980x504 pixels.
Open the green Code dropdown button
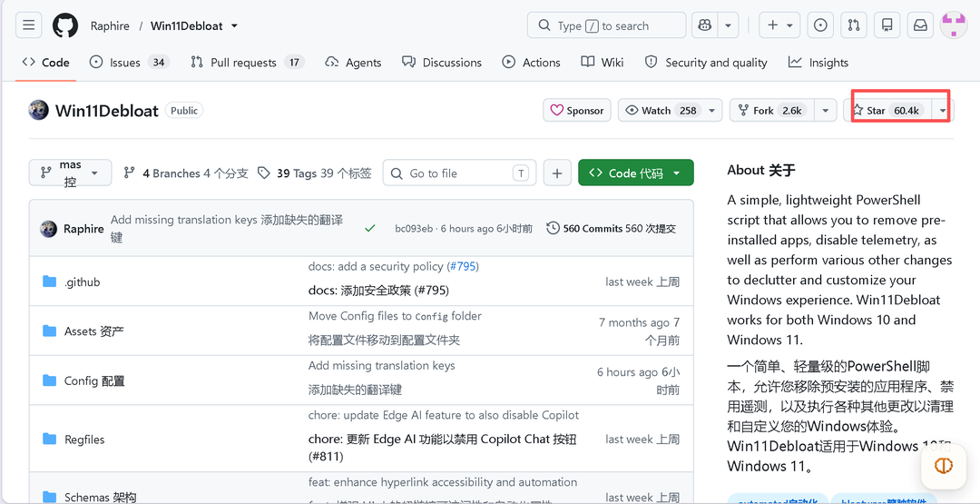click(x=635, y=173)
